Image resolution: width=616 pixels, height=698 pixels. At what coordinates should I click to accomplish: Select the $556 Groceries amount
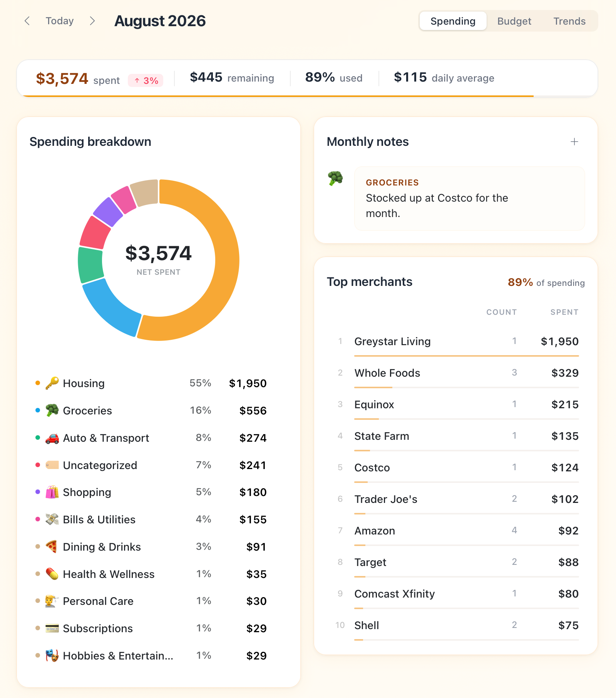pyautogui.click(x=253, y=411)
